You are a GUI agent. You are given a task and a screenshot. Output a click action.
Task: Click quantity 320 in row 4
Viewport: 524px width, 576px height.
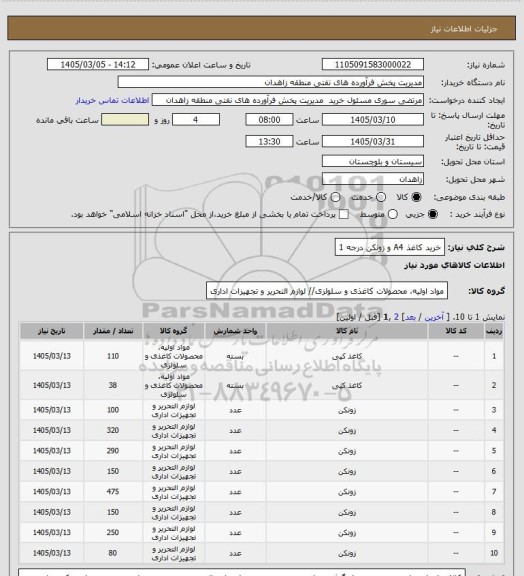tap(113, 430)
